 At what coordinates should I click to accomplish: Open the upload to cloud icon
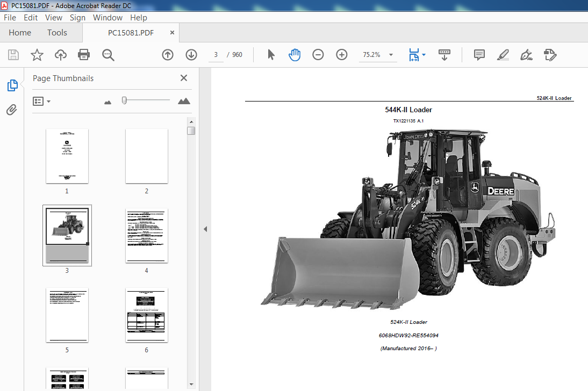[x=60, y=55]
